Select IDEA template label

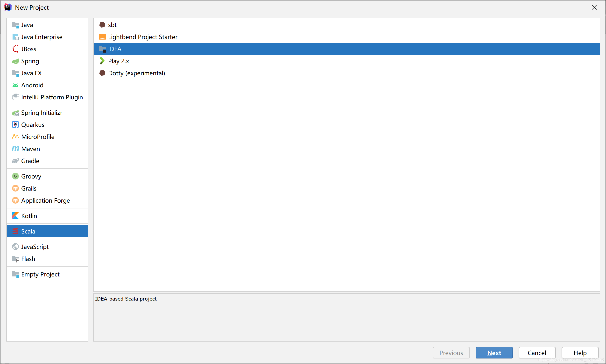click(x=115, y=49)
